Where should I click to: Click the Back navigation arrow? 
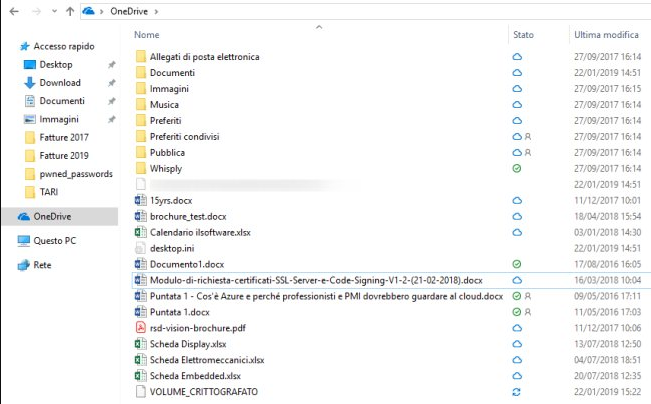pos(14,11)
